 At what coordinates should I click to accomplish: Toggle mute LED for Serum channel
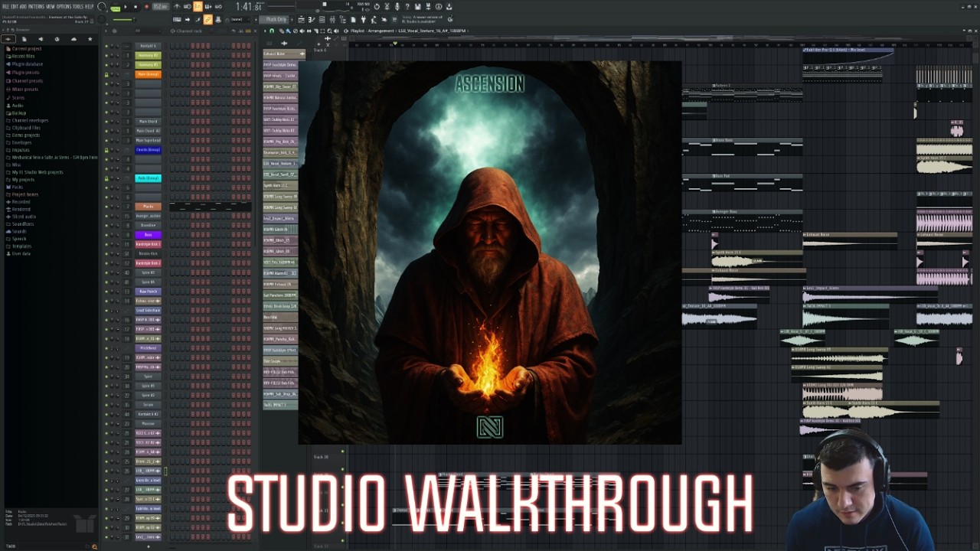(106, 405)
